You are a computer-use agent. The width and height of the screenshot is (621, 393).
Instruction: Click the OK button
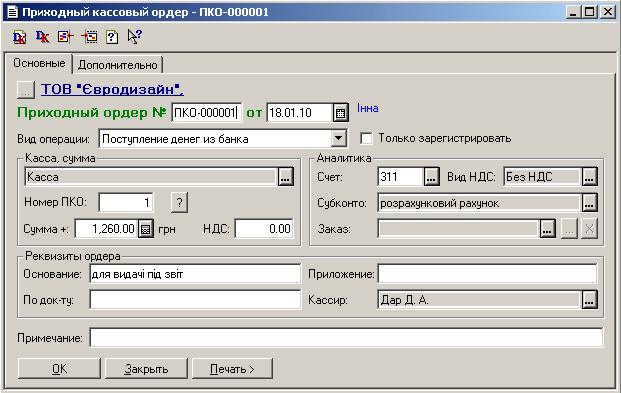click(x=59, y=369)
